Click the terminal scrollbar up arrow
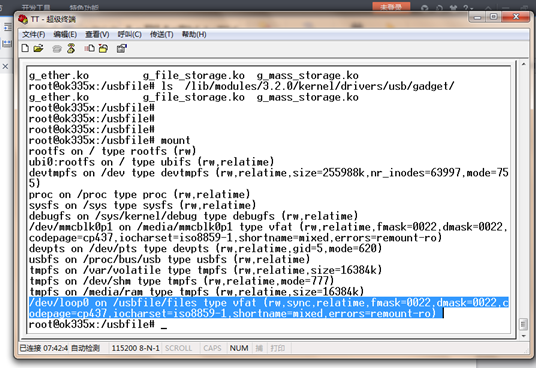 point(523,64)
